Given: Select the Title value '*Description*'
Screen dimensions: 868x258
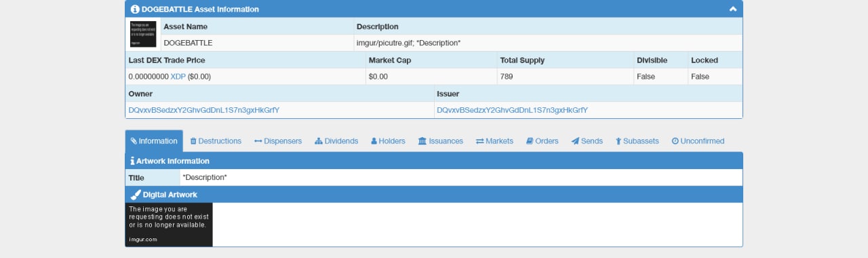Looking at the screenshot, I should [205, 178].
